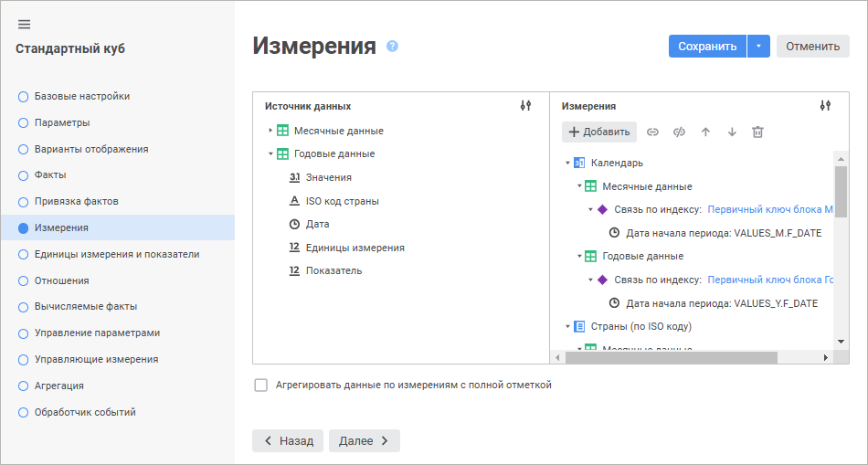The width and height of the screenshot is (868, 465).
Task: Click the Отменить button
Action: pos(812,47)
